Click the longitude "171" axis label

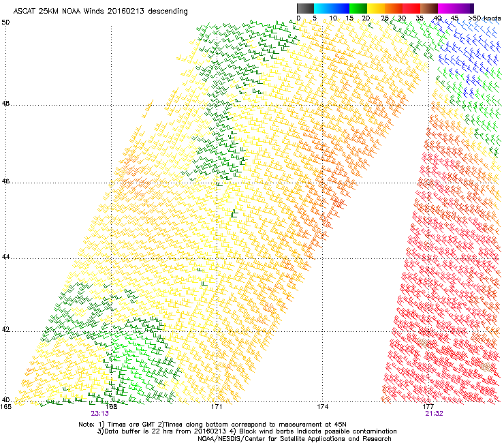[217, 407]
